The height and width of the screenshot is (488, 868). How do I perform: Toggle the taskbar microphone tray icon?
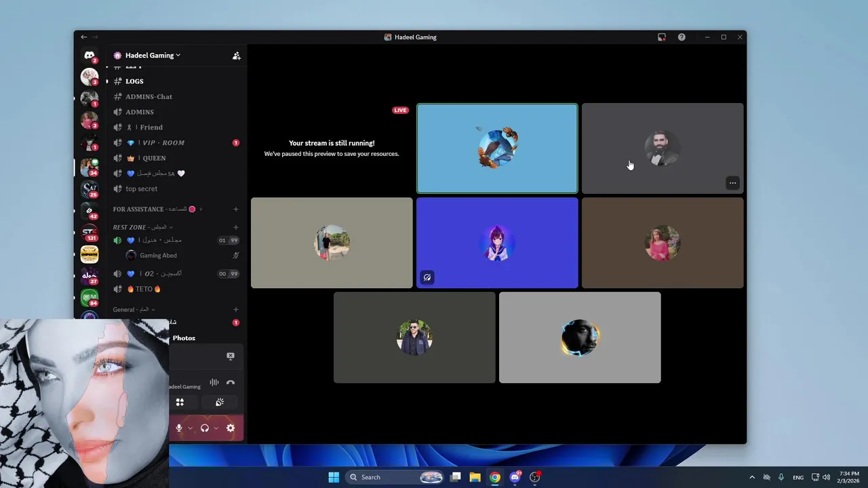click(781, 477)
